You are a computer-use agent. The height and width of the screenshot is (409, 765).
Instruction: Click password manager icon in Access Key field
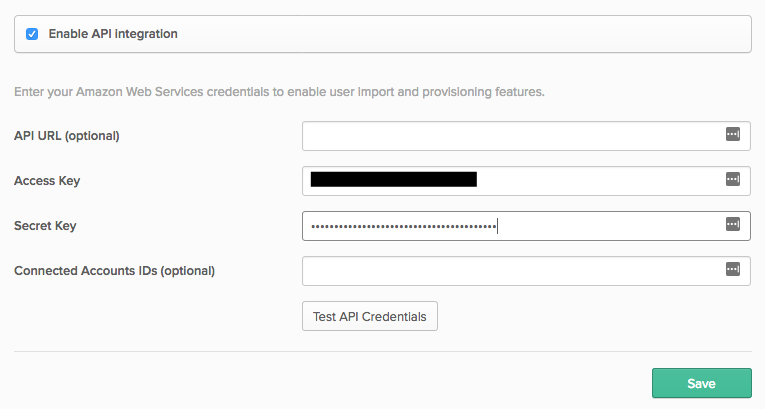pos(732,180)
